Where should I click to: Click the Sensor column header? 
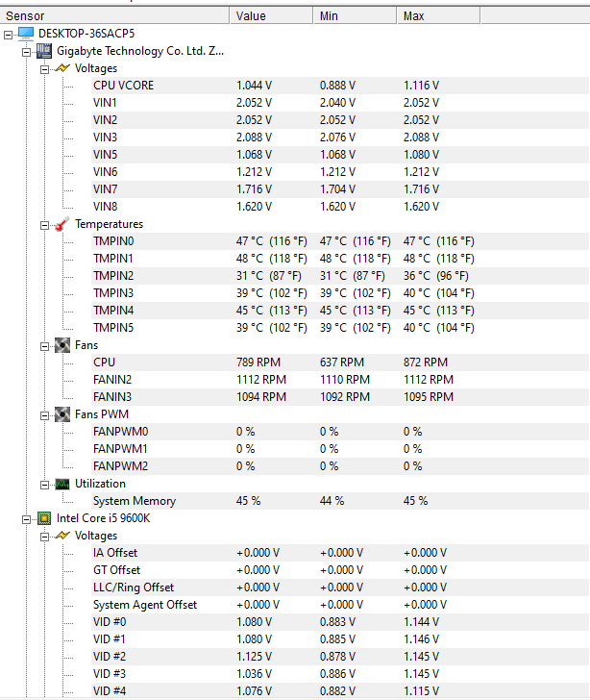[114, 15]
